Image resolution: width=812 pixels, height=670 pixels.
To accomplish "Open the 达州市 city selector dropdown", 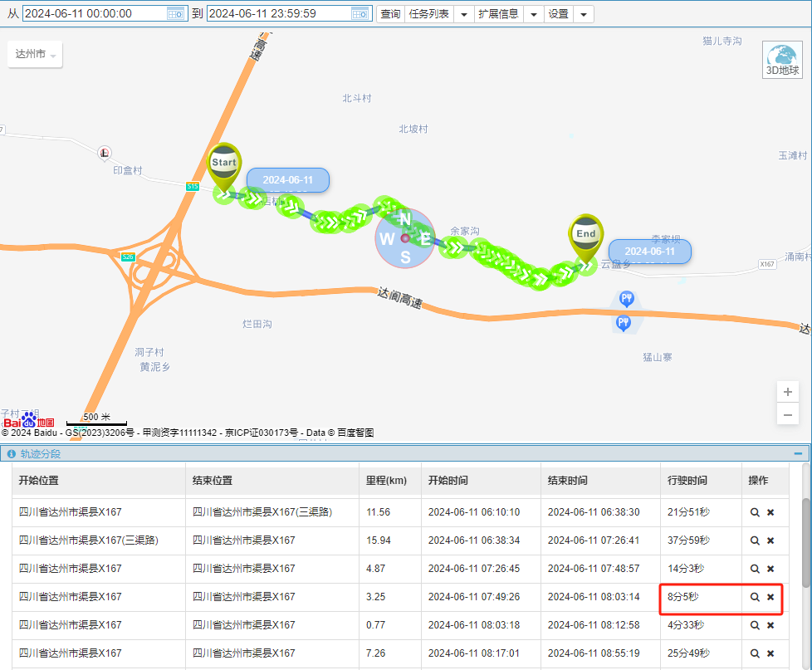I will click(36, 55).
